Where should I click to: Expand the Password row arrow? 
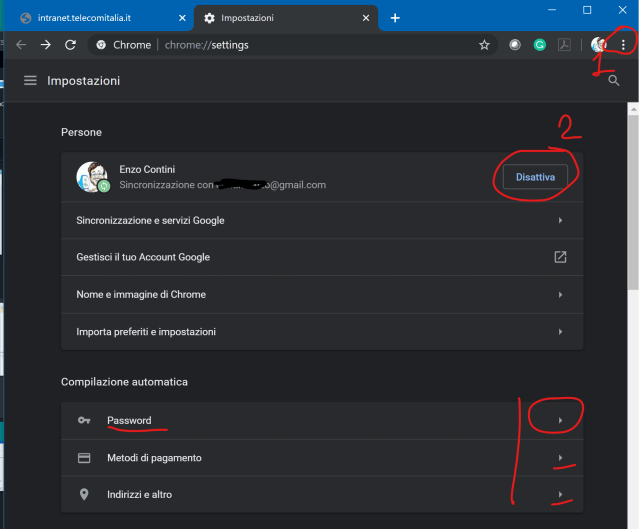(560, 420)
